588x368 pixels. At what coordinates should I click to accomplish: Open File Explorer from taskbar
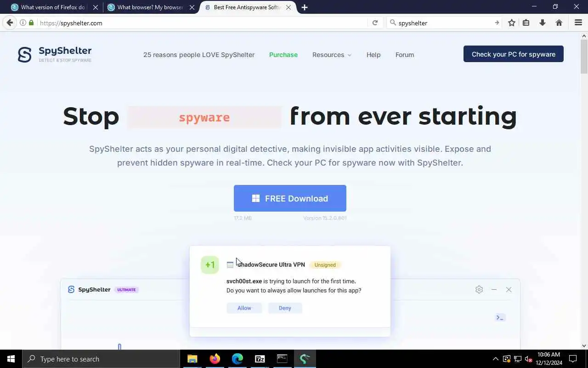tap(192, 359)
